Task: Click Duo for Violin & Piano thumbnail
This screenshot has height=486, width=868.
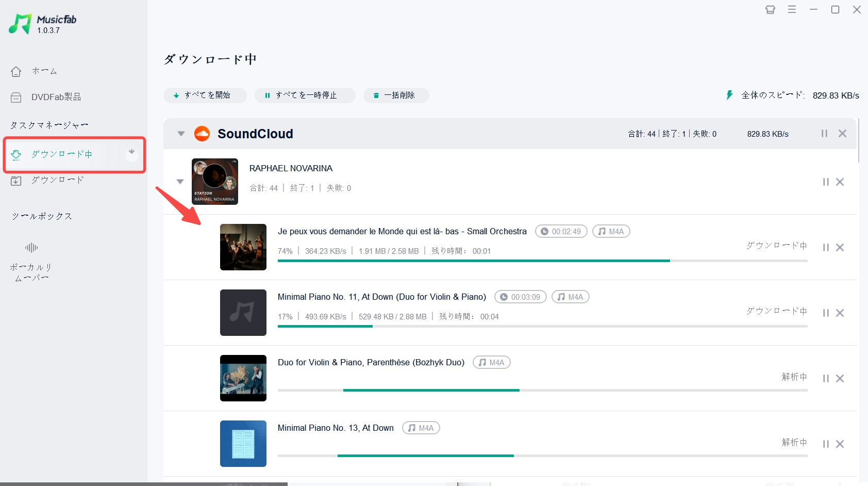Action: (243, 378)
